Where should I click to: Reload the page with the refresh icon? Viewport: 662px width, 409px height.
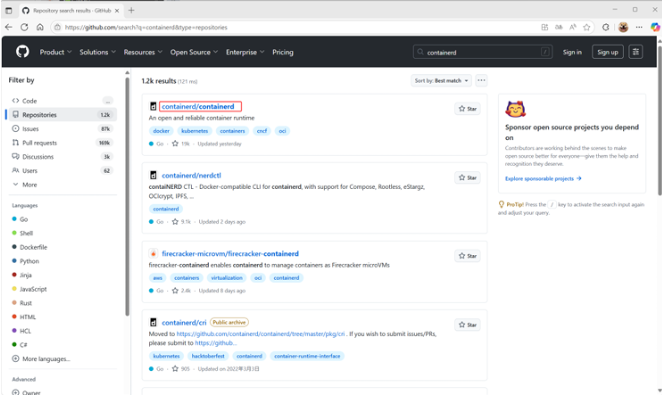24,27
